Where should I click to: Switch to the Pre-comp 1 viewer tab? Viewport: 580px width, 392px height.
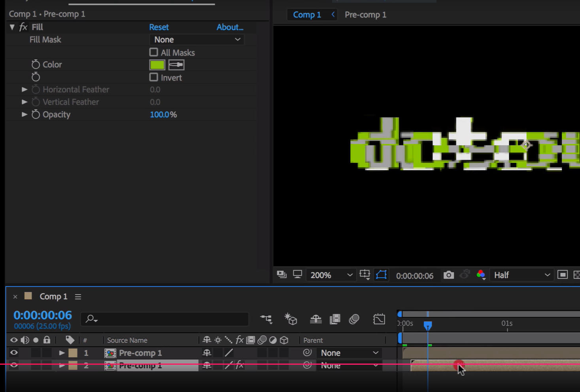(x=365, y=15)
